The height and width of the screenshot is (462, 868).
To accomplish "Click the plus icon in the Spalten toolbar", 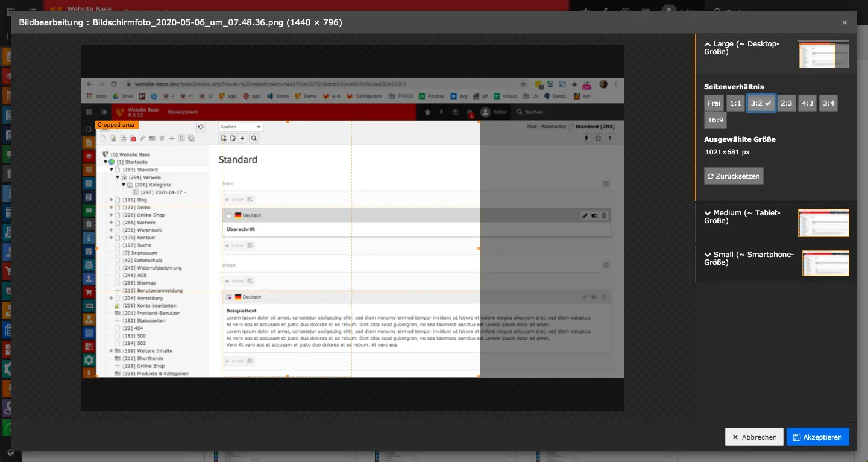I will pyautogui.click(x=242, y=139).
